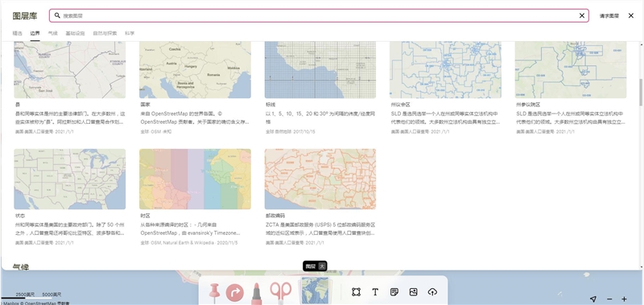Click the 邮政编码 ZCTA description text
The width and height of the screenshot is (644, 305).
tap(320, 229)
